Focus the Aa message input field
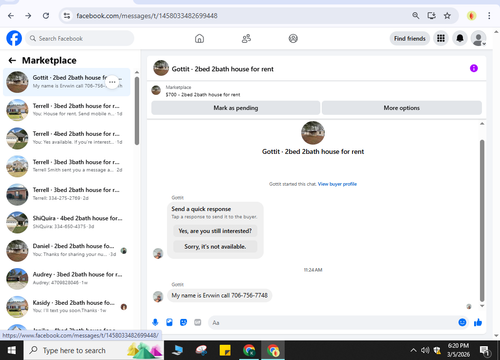The height and width of the screenshot is (360, 500). (333, 322)
